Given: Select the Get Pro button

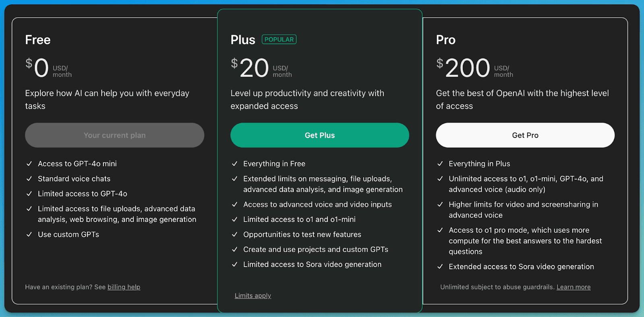Looking at the screenshot, I should pyautogui.click(x=525, y=135).
